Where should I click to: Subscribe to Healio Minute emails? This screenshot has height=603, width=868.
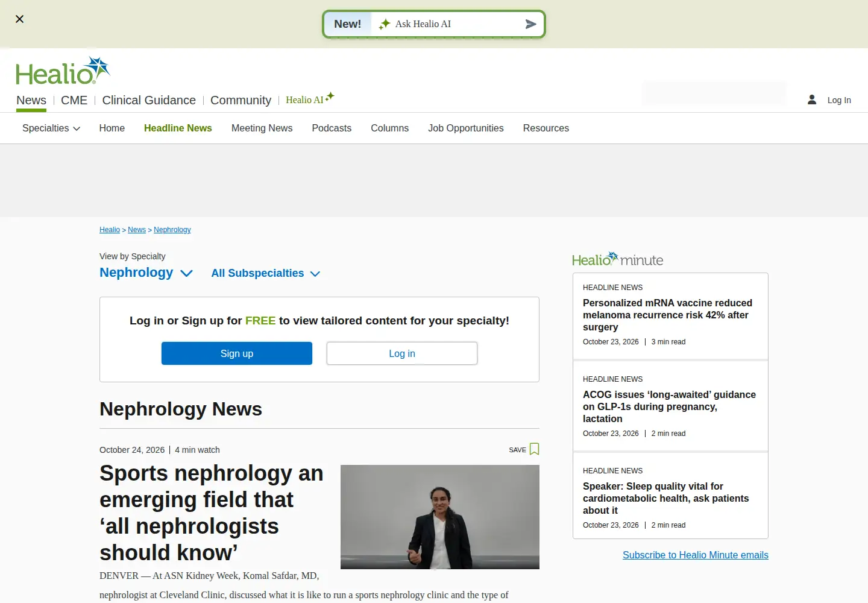[x=696, y=555]
